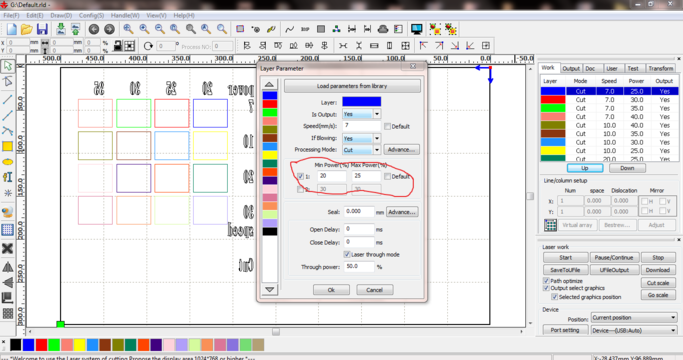Click the Pause/Continue button
Image resolution: width=683 pixels, height=360 pixels.
point(614,258)
